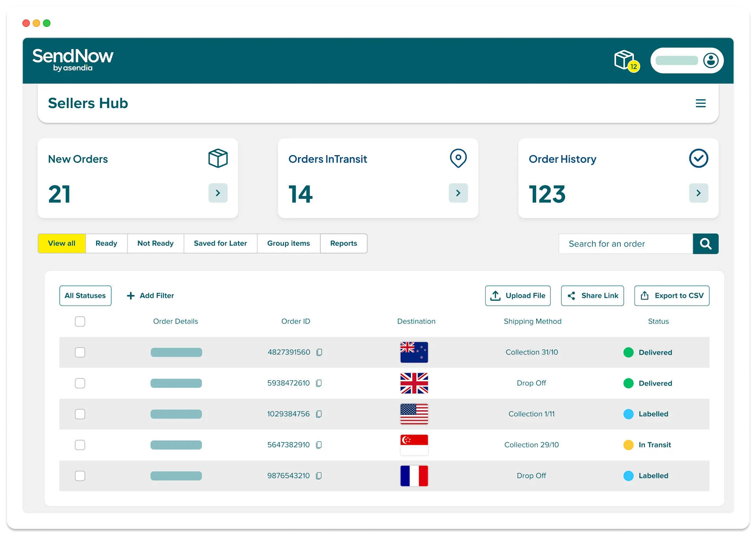Click the Share Link button
Screen dimensions: 756x536
point(593,296)
